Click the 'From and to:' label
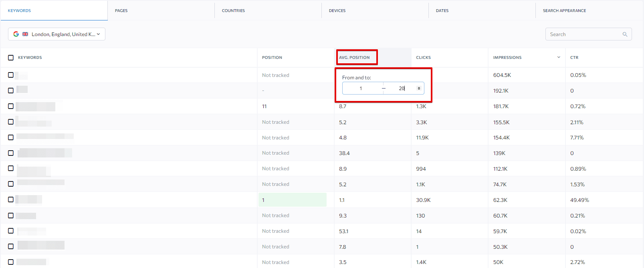 (357, 78)
